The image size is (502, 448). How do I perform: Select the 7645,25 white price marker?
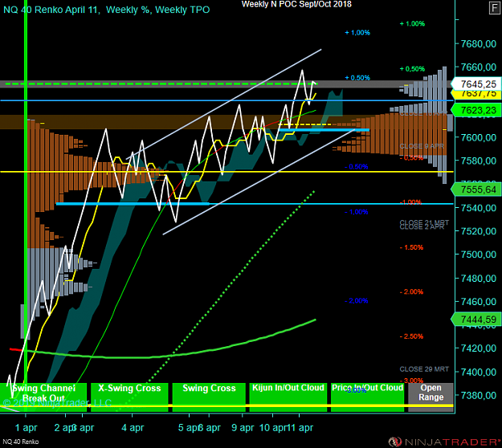[x=475, y=84]
